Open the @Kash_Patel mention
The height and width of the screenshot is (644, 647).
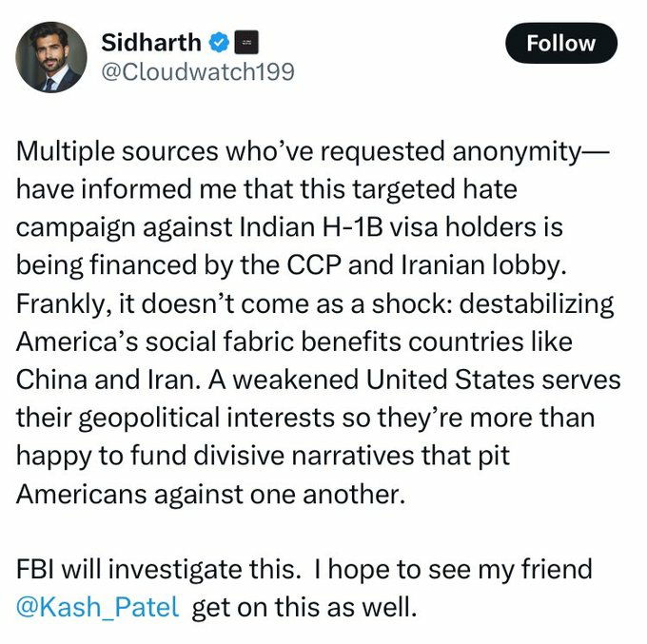[98, 607]
